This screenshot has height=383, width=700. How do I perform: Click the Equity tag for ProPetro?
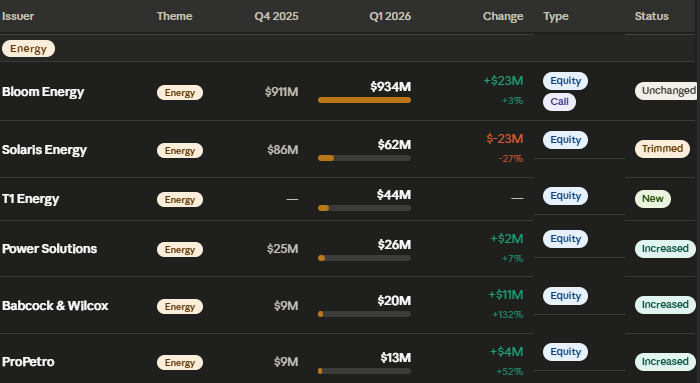[x=565, y=352]
